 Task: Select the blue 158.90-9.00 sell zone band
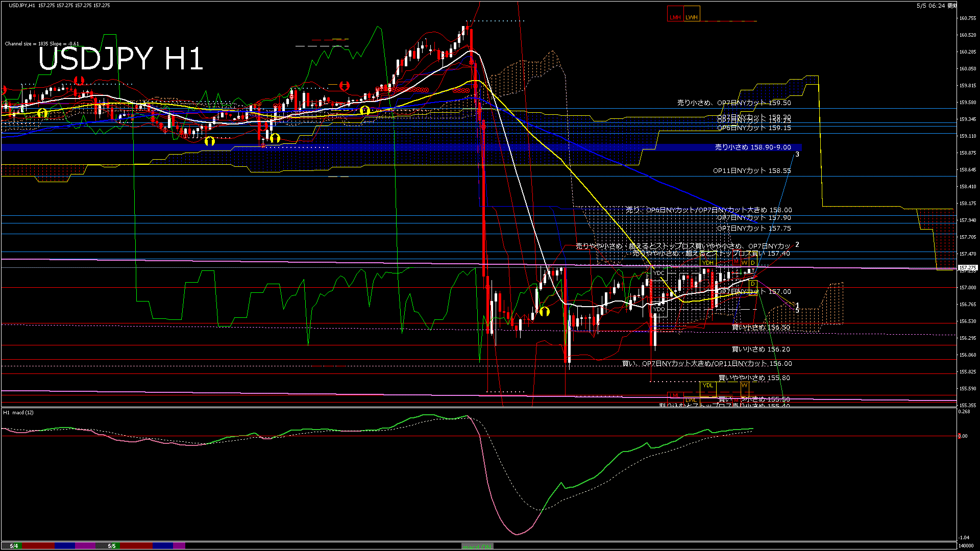[x=401, y=147]
